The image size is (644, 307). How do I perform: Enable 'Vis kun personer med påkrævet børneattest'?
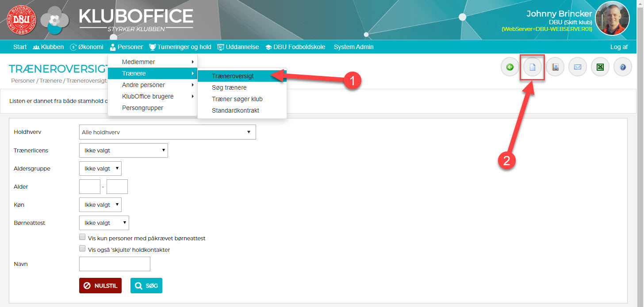click(82, 237)
